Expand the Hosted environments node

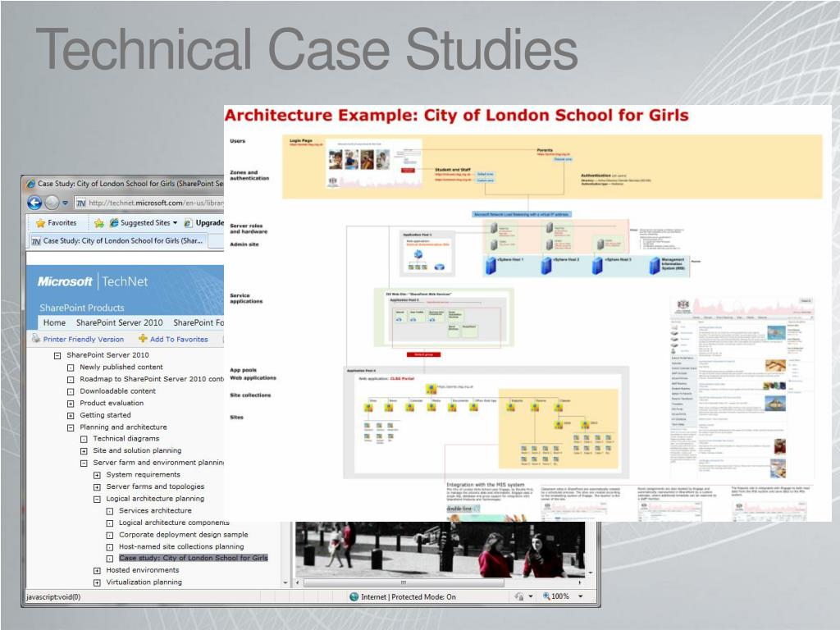click(x=97, y=571)
